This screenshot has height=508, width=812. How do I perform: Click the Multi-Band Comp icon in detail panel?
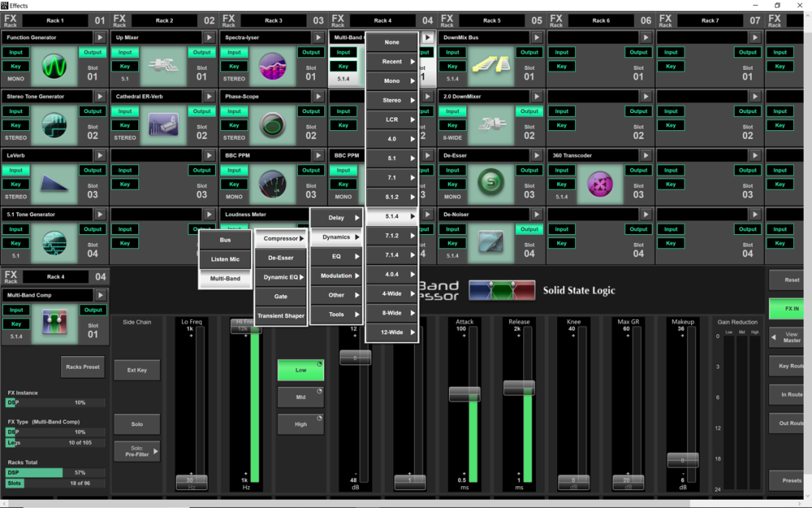click(x=55, y=324)
